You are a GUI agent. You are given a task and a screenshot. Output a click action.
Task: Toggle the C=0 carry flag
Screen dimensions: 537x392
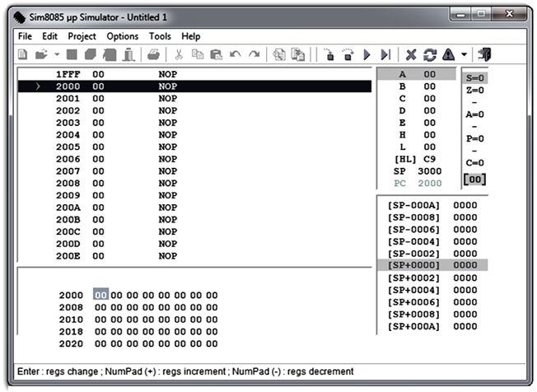click(475, 163)
